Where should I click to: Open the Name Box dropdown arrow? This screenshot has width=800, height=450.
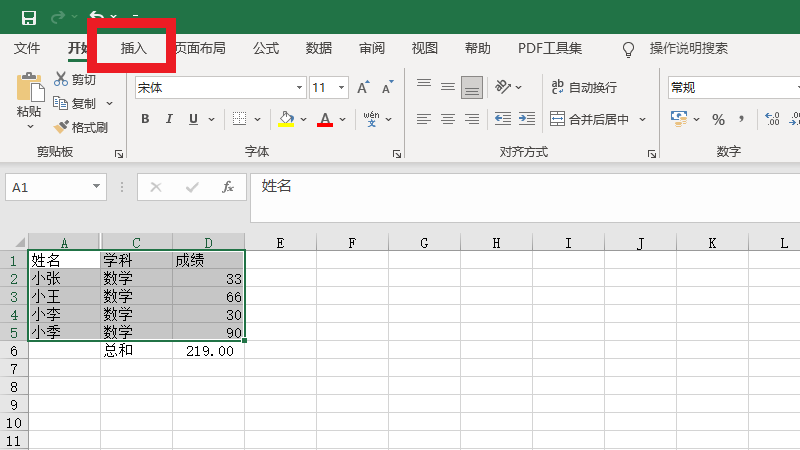(x=96, y=187)
